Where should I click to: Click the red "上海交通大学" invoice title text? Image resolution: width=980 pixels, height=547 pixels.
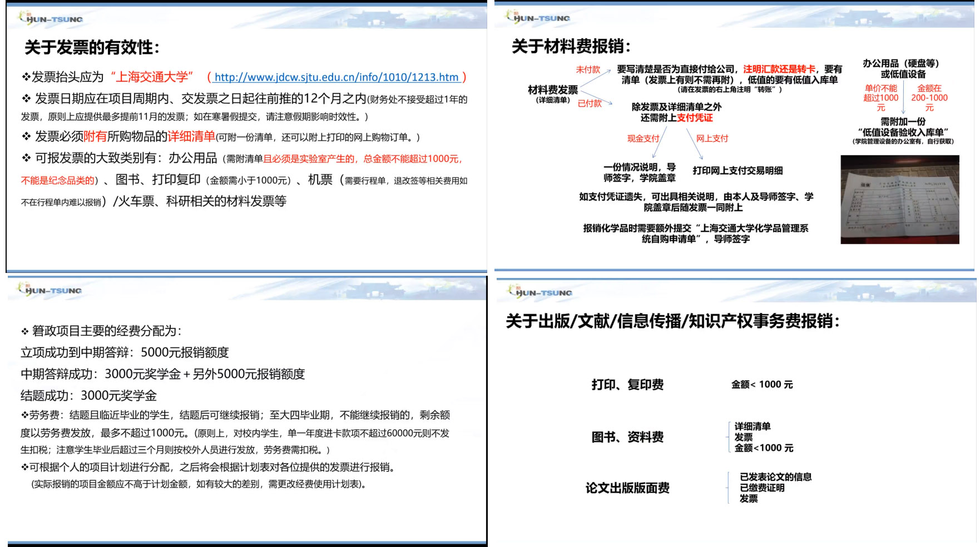[x=152, y=77]
